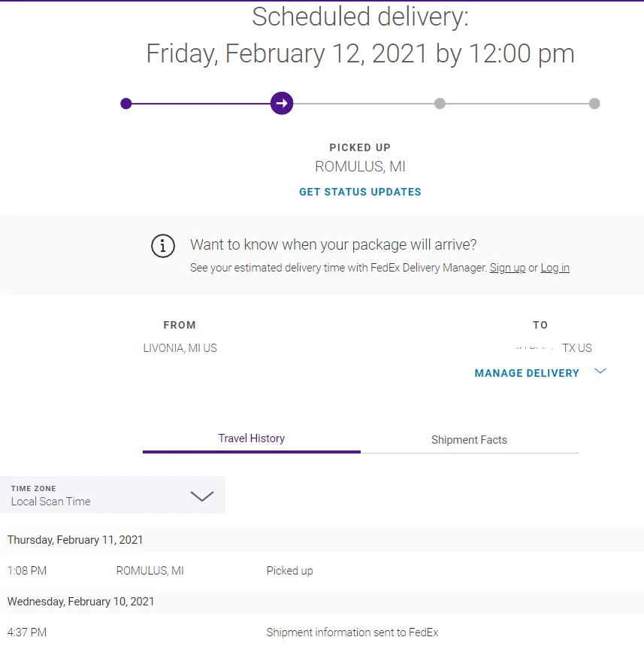Click 'ROMULUS, MI' in the travel history row

(x=150, y=571)
